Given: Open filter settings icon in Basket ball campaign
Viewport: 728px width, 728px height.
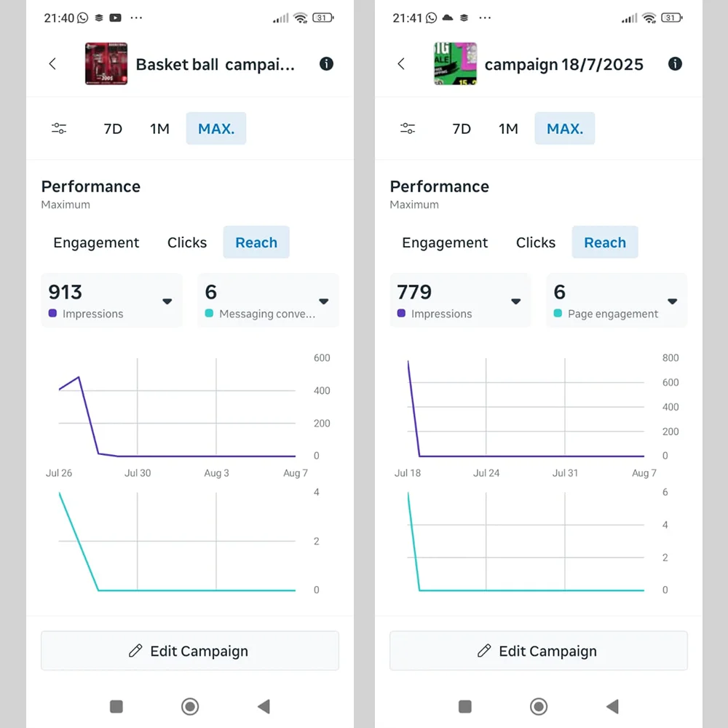Looking at the screenshot, I should point(59,129).
